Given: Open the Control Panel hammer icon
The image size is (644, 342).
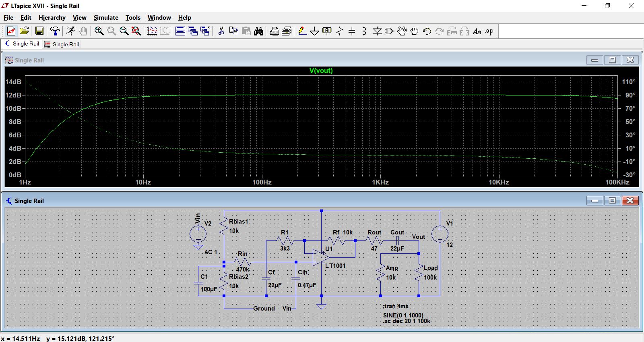Looking at the screenshot, I should coord(55,31).
